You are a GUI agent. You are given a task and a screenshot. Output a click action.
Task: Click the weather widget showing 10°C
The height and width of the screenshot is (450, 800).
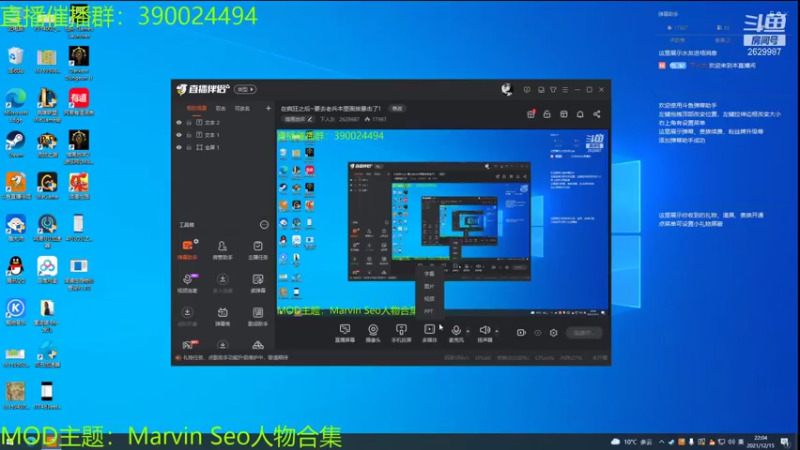[x=631, y=442]
